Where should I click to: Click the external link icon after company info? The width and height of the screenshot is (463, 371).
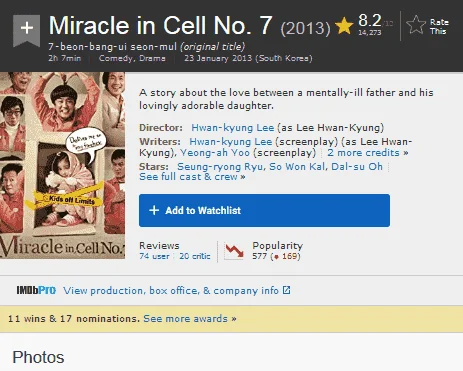tap(286, 290)
